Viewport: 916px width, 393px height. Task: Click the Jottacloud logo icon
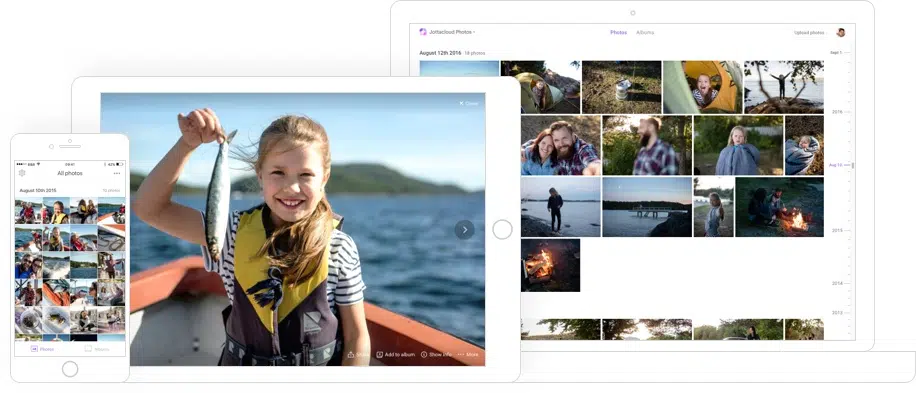423,32
